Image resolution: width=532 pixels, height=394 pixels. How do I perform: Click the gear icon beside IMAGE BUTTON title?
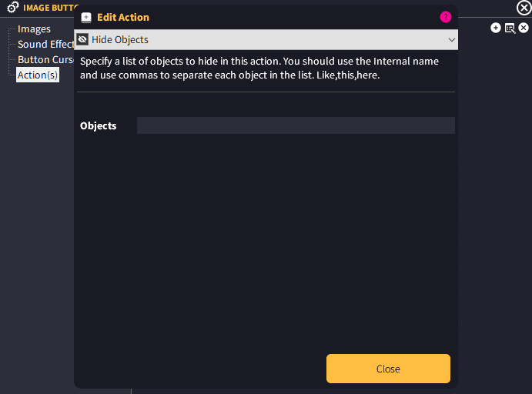click(x=13, y=7)
